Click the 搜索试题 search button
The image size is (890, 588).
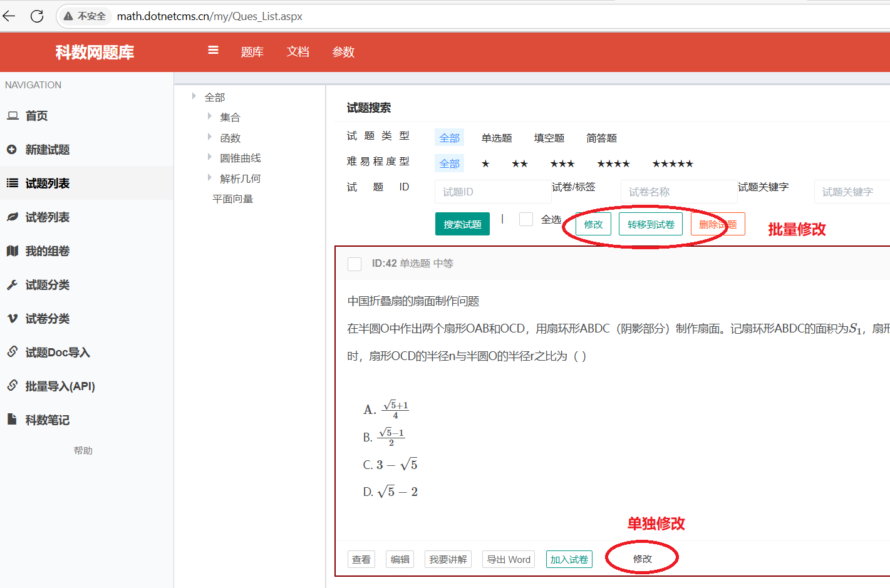click(x=462, y=224)
